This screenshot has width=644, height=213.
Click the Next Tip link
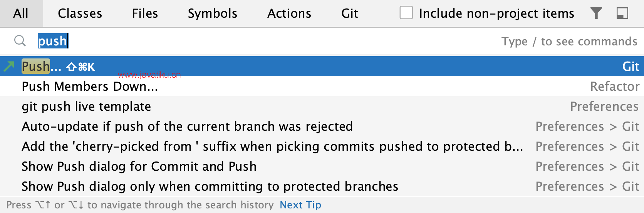coord(300,205)
